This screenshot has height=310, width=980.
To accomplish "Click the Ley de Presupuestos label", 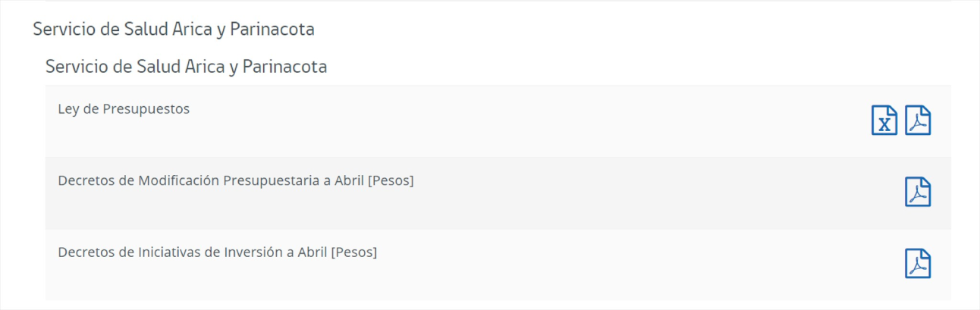I will (124, 109).
